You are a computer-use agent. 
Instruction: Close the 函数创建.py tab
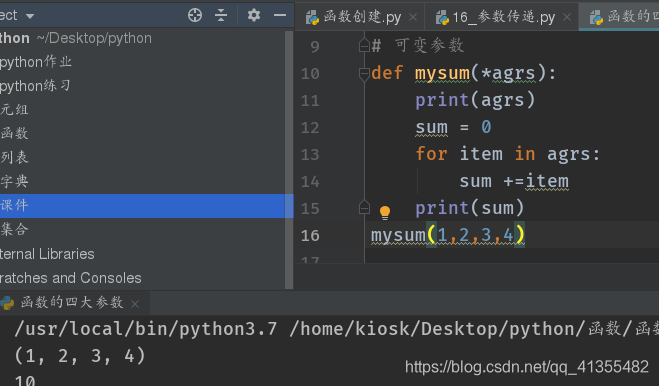tap(413, 17)
